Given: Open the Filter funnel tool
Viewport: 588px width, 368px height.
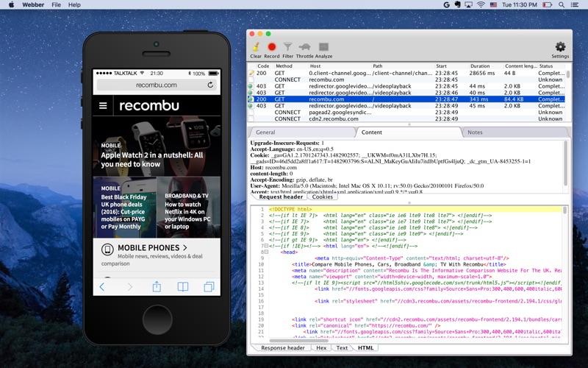Looking at the screenshot, I should click(287, 47).
